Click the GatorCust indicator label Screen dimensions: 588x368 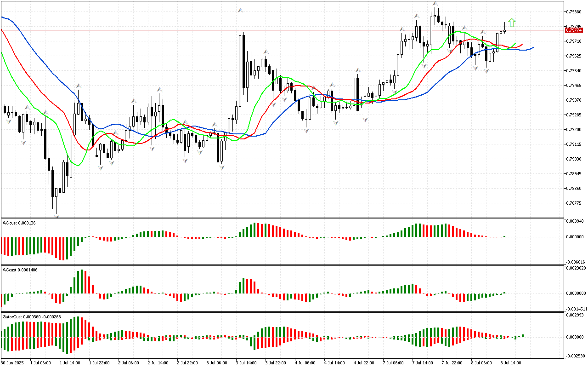coord(32,316)
